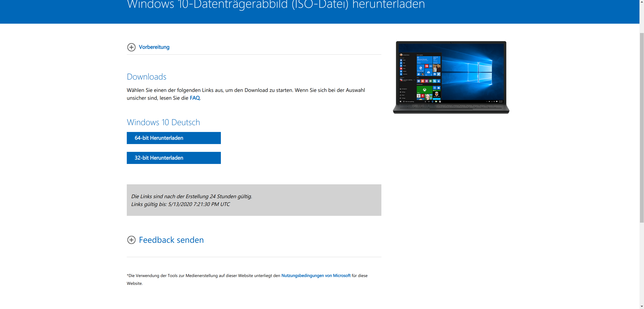Screen dimensions: 644x309
Task: Click the Downloads heading
Action: [x=146, y=77]
